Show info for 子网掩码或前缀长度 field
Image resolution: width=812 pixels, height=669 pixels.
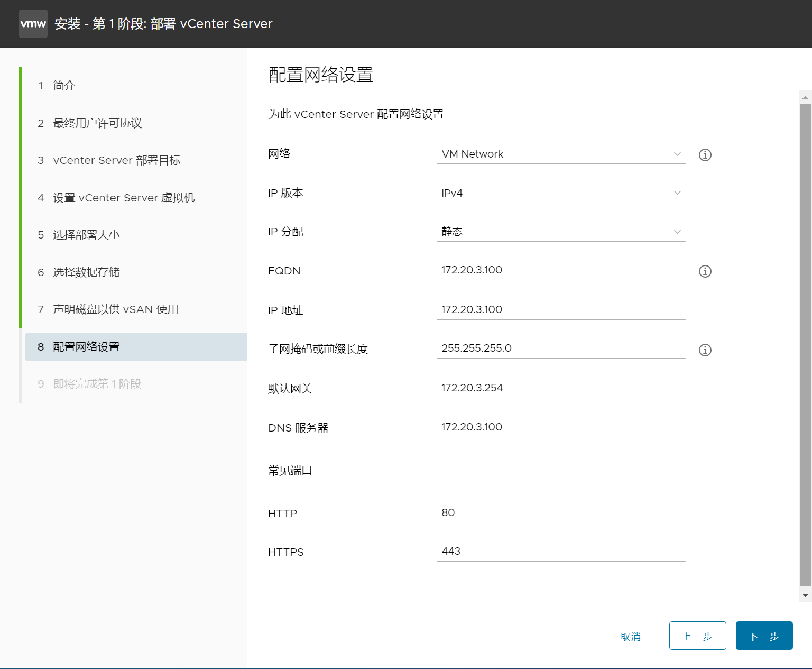[705, 350]
